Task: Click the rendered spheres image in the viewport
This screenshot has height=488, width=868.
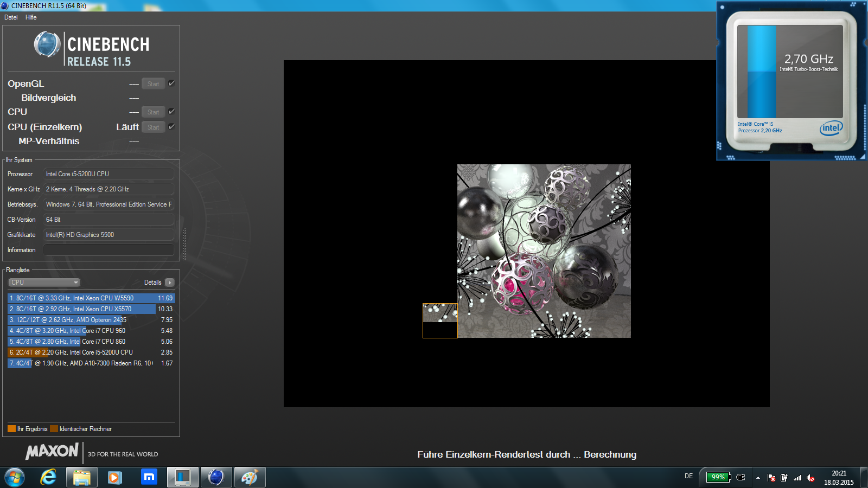Action: (x=544, y=251)
